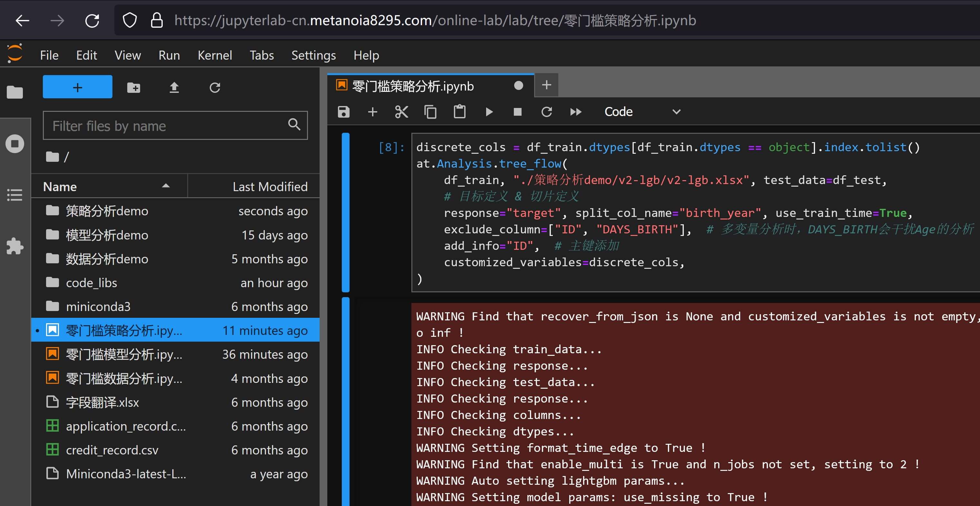The image size is (980, 506).
Task: Save the notebook with the disk icon
Action: pyautogui.click(x=343, y=112)
